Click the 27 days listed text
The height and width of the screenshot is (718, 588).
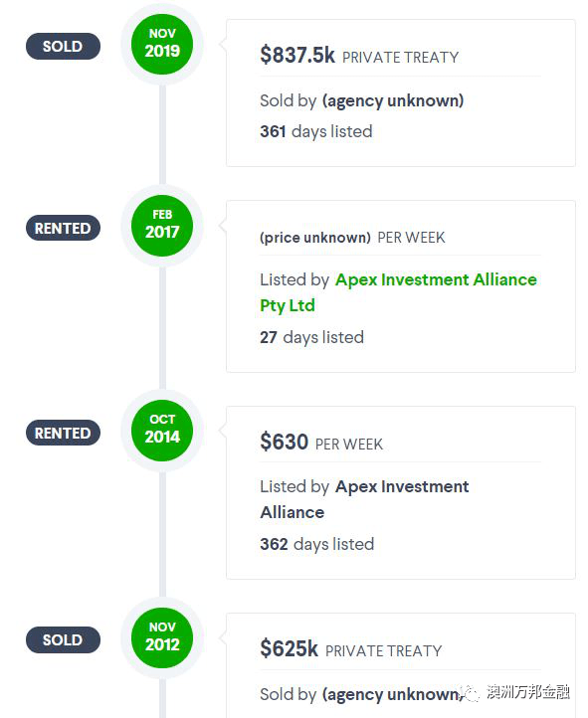pos(311,337)
